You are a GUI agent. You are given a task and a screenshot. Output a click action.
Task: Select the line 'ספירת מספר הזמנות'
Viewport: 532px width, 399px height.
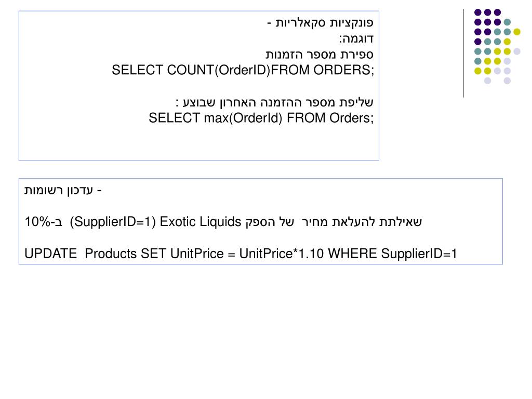point(320,54)
